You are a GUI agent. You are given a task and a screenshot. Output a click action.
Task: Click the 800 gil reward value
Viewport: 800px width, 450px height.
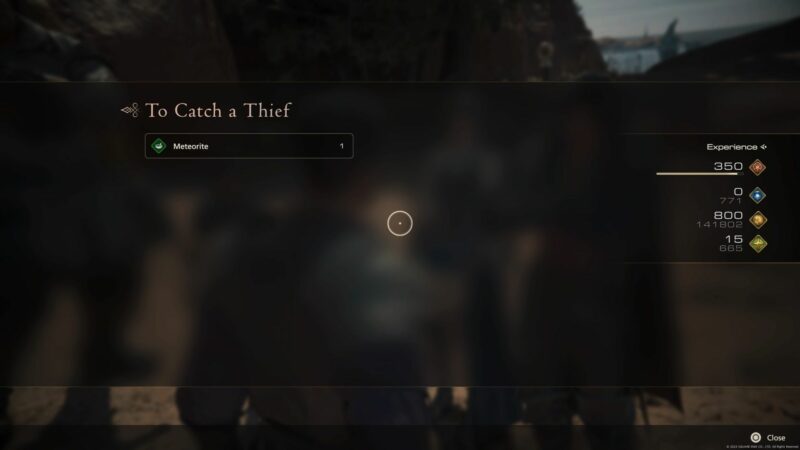pyautogui.click(x=728, y=215)
